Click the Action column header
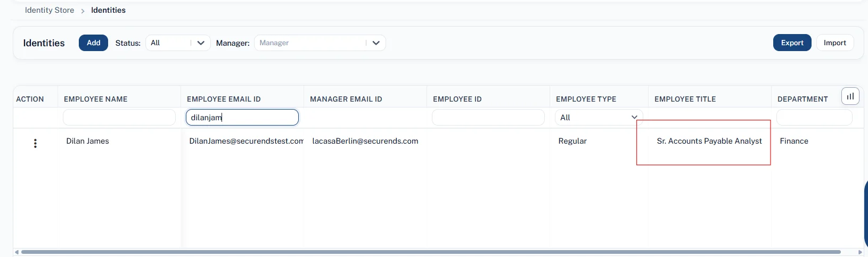Viewport: 868px width, 257px height. pos(30,99)
